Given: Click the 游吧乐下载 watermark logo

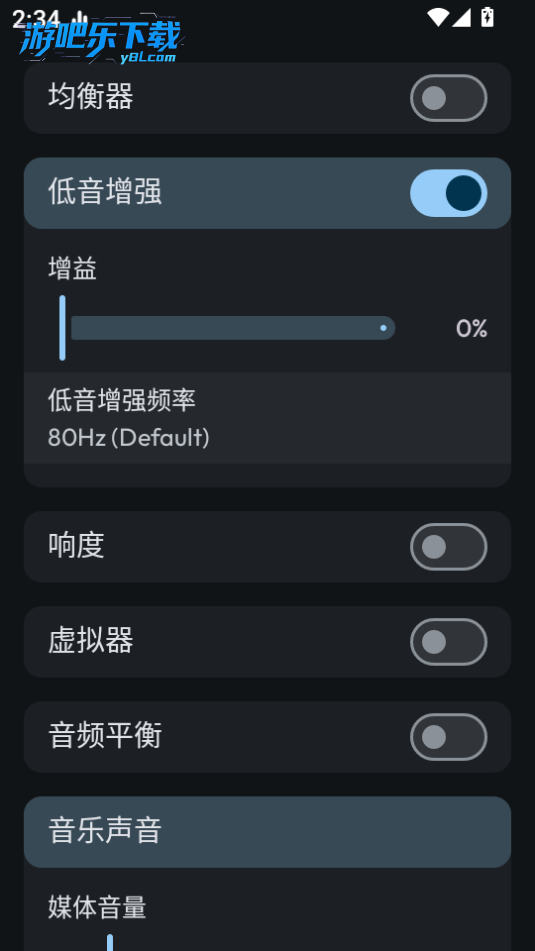Looking at the screenshot, I should [100, 41].
